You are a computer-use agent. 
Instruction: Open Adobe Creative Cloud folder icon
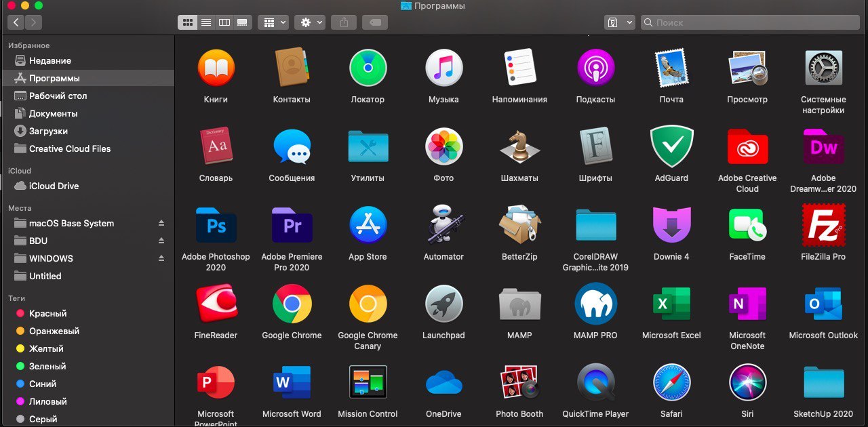coord(747,146)
